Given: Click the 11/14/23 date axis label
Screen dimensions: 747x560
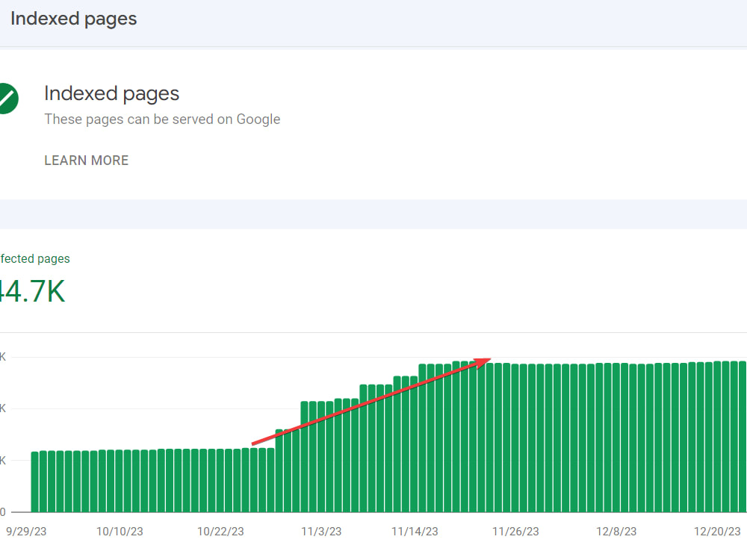Looking at the screenshot, I should click(415, 532).
